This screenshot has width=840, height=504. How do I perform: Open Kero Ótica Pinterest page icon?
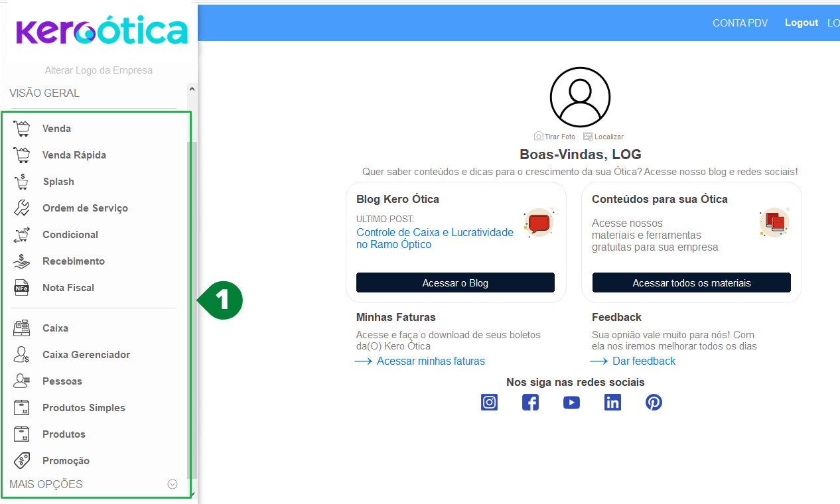[x=654, y=403]
